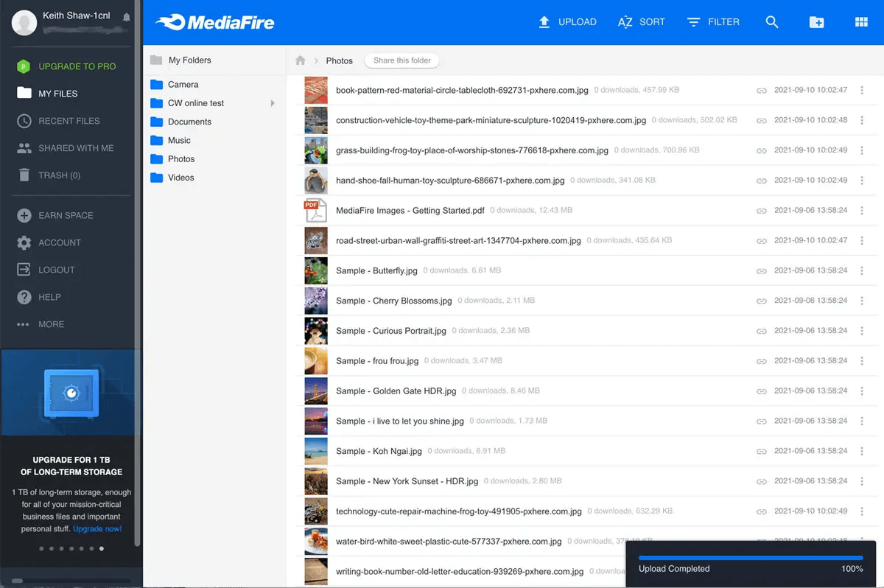
Task: Click the Upload Completed progress bar
Action: 750,558
